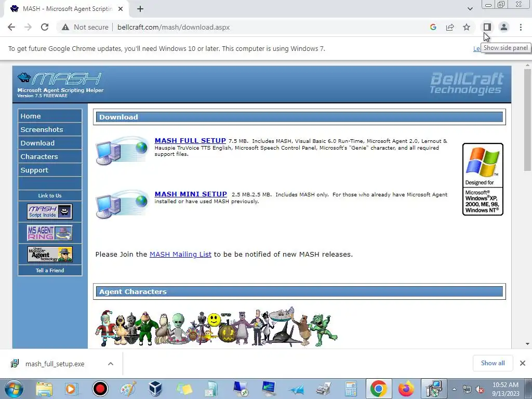The image size is (532, 399).
Task: Select Download in the sidebar menu
Action: click(x=50, y=143)
